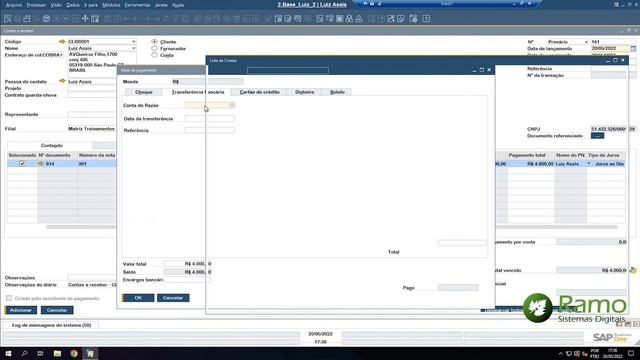The image size is (640, 360).
Task: Click the Juros ao Dia cell
Action: 606,164
